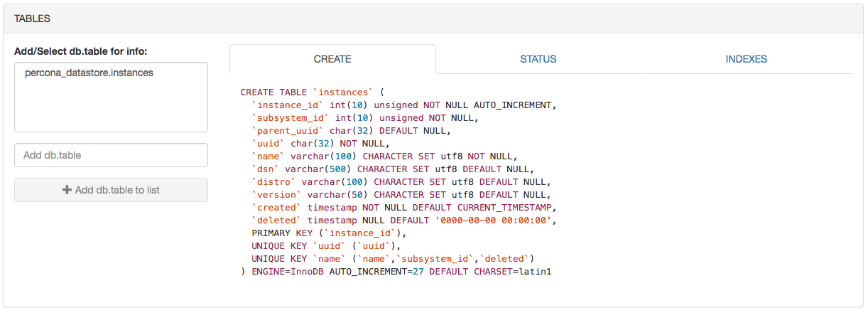Click the Add db.table to list button
Image resolution: width=868 pixels, height=313 pixels.
pos(111,190)
